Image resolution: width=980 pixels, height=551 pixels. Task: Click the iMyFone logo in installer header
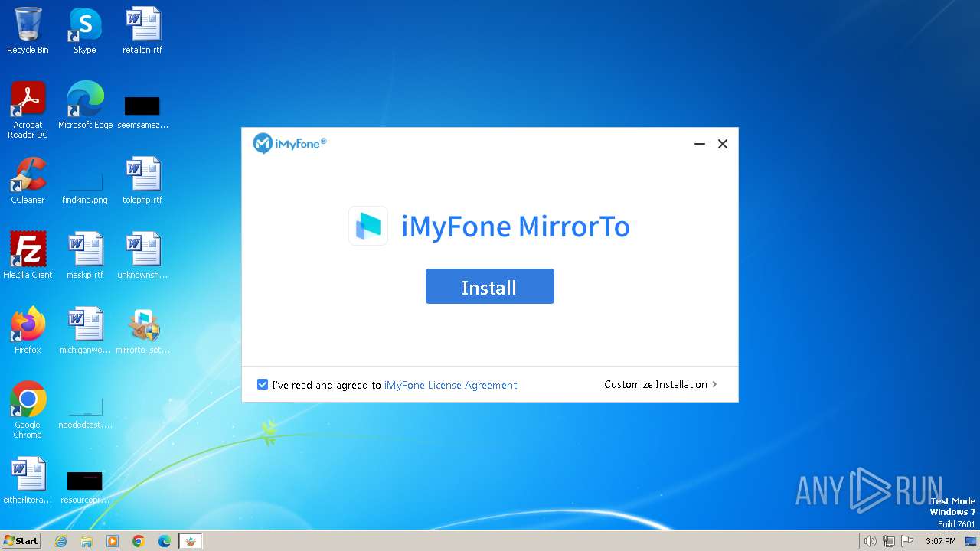click(290, 143)
